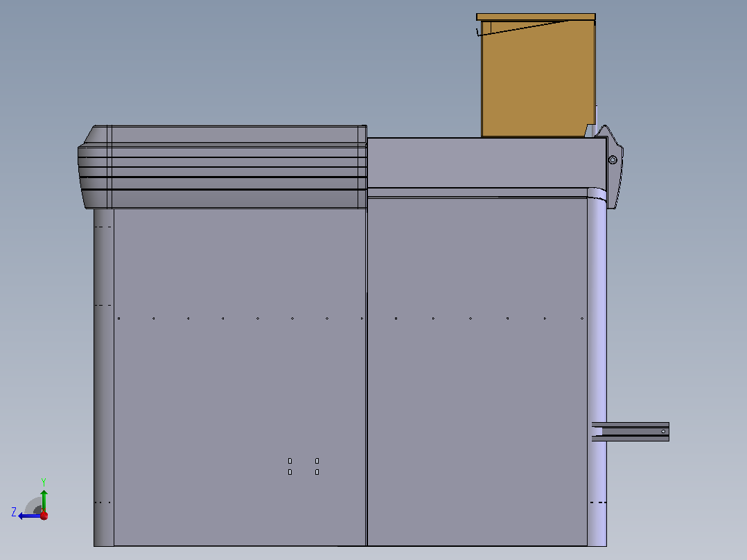Click the circular pivot on the top-right latch

point(613,160)
